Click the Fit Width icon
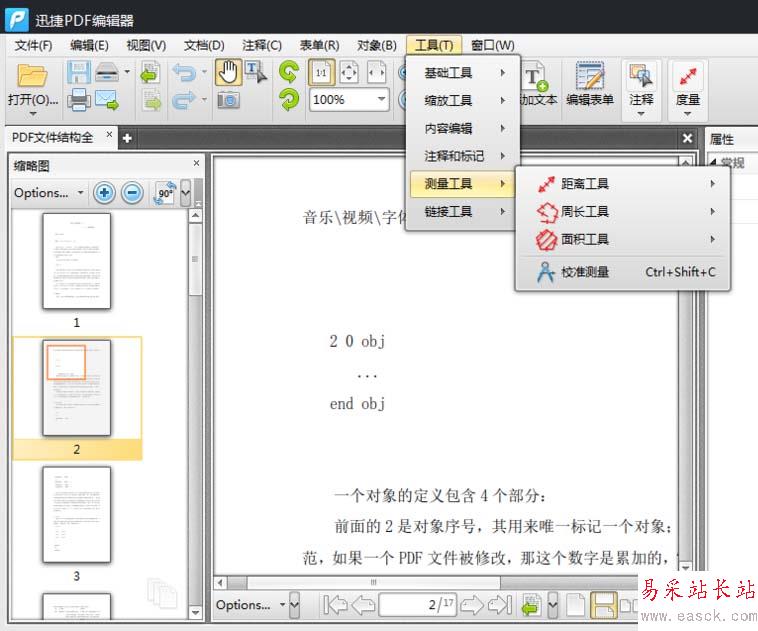 point(377,73)
